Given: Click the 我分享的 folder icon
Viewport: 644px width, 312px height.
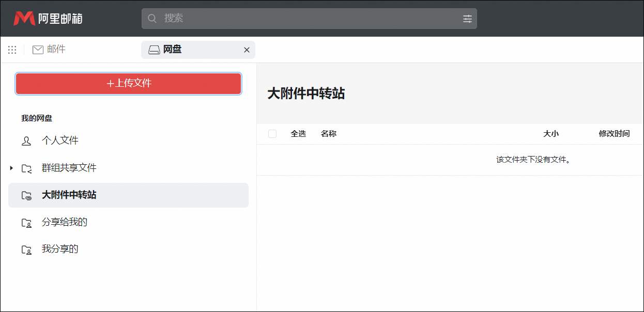Looking at the screenshot, I should point(26,249).
